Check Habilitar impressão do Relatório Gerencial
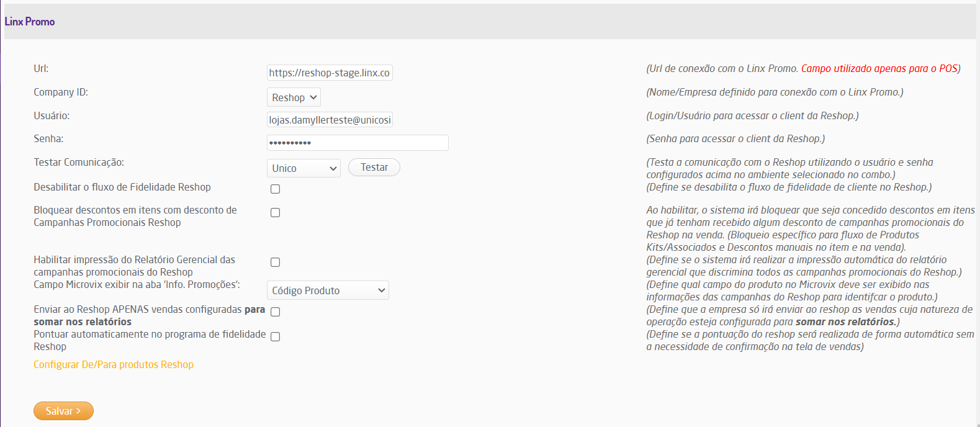Screen dimensions: 980x427 point(276,263)
